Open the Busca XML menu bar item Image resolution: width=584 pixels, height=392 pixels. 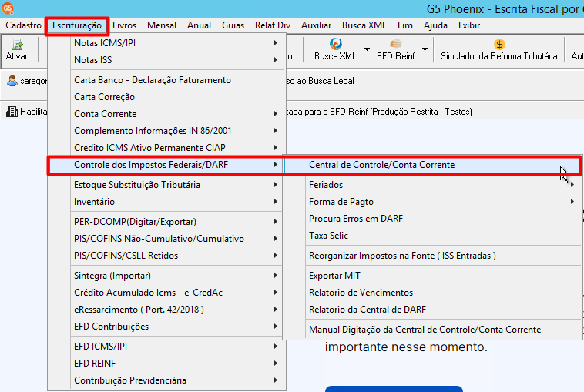364,25
